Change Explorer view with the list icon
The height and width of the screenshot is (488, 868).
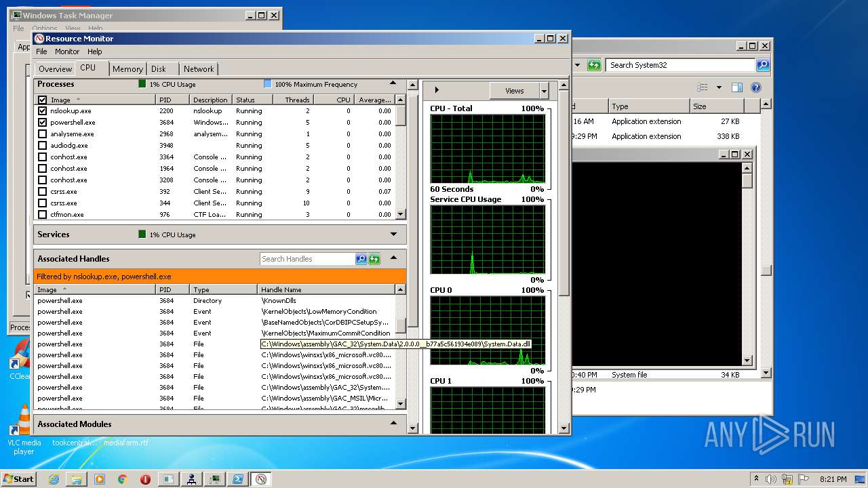click(x=703, y=87)
